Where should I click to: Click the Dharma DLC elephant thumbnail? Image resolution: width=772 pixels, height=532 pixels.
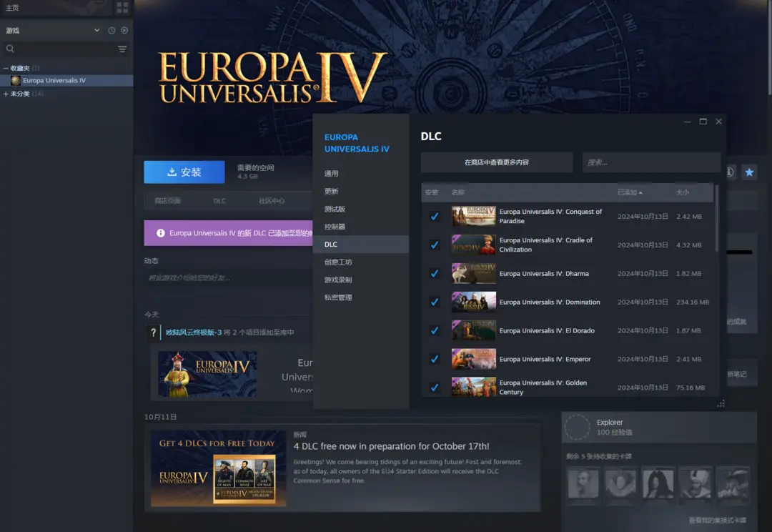click(474, 273)
